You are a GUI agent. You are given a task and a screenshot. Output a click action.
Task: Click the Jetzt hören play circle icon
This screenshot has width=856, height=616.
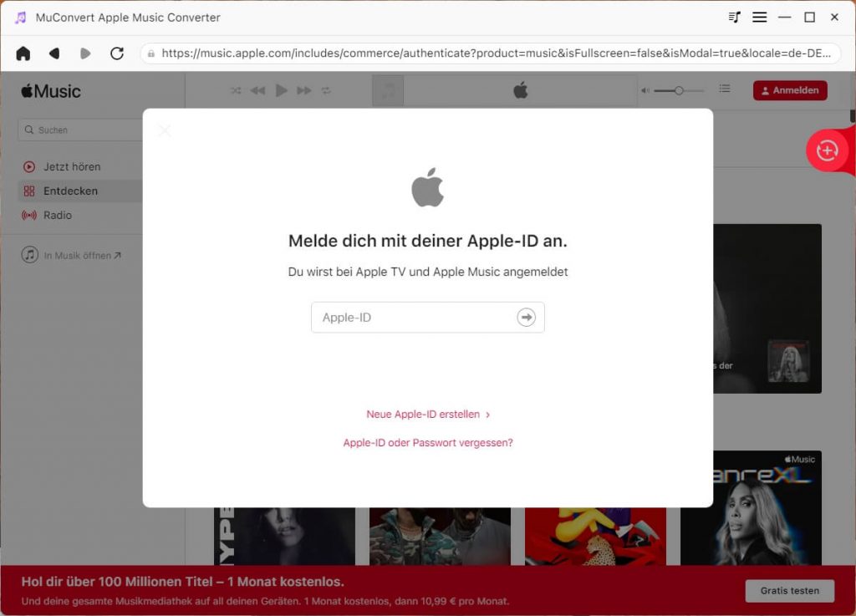pyautogui.click(x=29, y=167)
